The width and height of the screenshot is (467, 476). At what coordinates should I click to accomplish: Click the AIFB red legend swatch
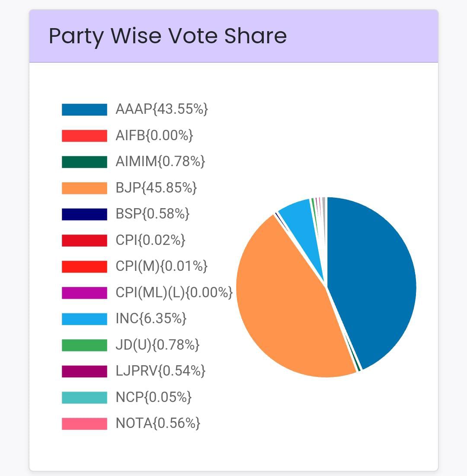(x=84, y=135)
